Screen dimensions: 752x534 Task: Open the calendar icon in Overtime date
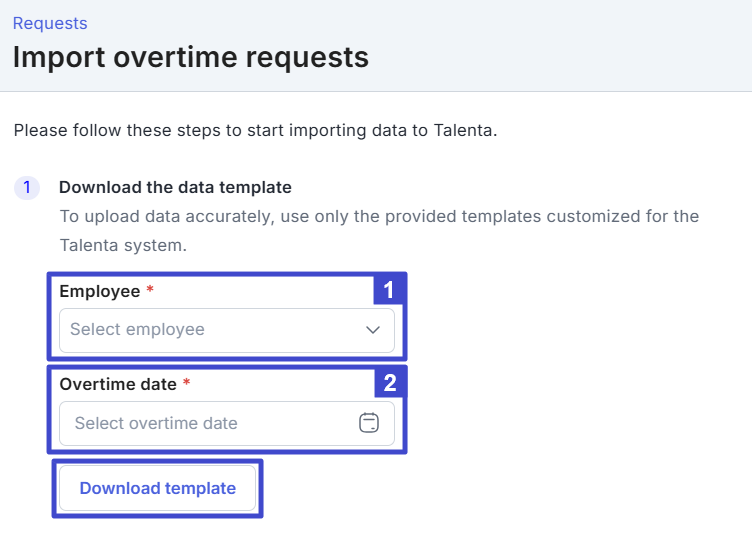tap(369, 423)
